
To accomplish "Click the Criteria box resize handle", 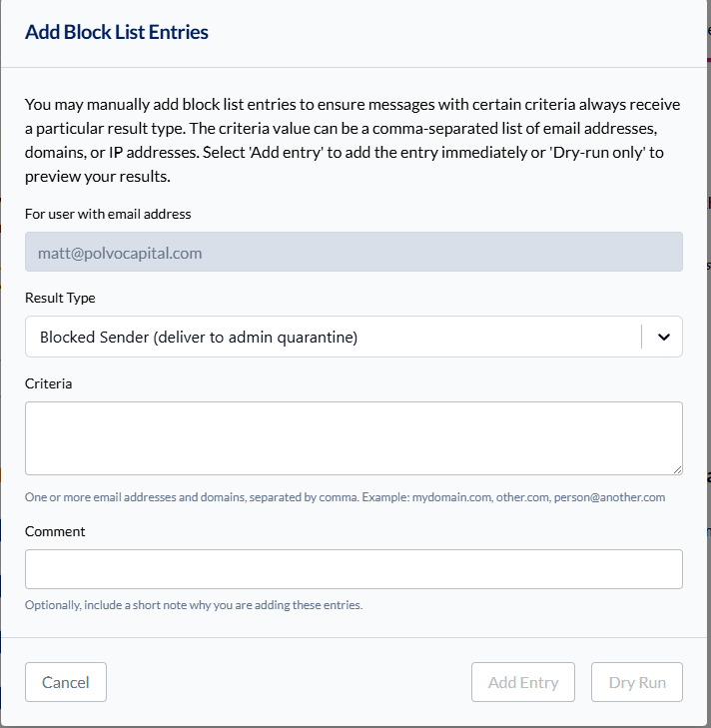I will pyautogui.click(x=677, y=469).
